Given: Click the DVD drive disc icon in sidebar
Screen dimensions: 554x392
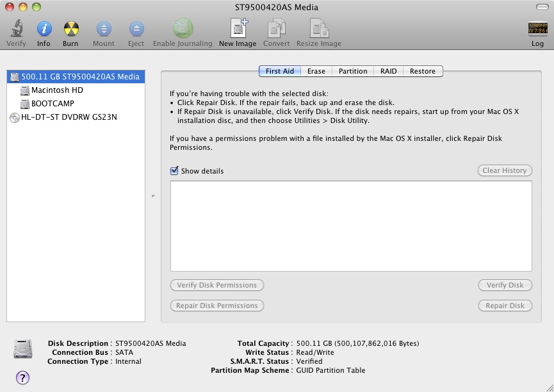Looking at the screenshot, I should coord(15,117).
